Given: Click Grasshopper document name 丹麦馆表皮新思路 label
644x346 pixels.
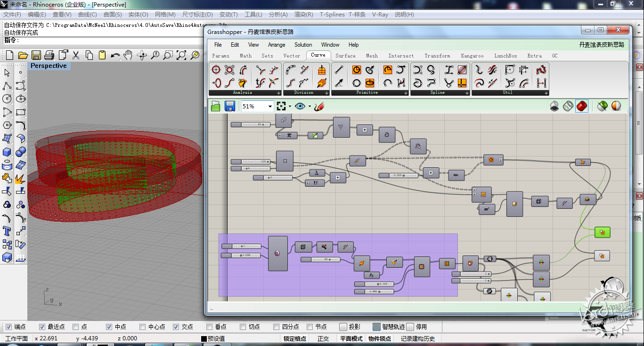Looking at the screenshot, I should (x=602, y=45).
